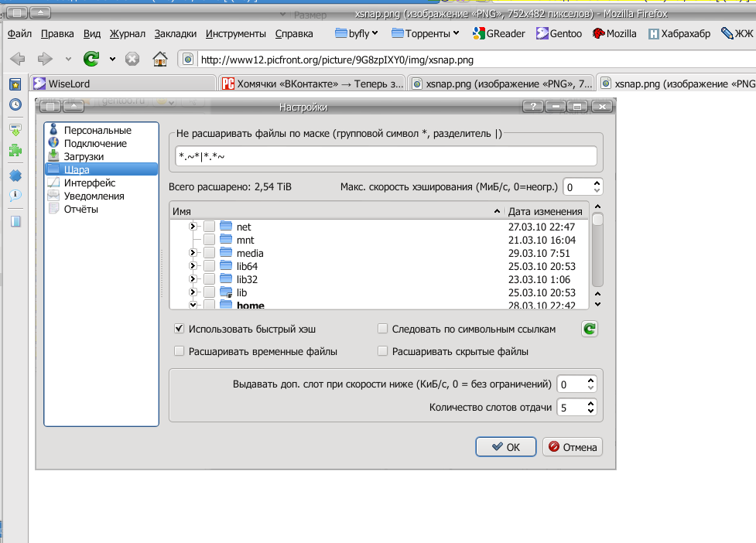756x543 pixels.
Task: Reload page with green refresh icon
Action: pyautogui.click(x=91, y=59)
